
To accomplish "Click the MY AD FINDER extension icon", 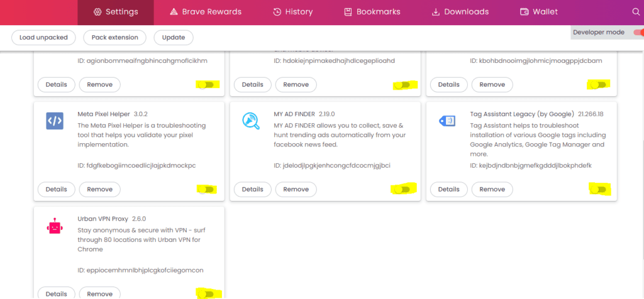I will 250,121.
